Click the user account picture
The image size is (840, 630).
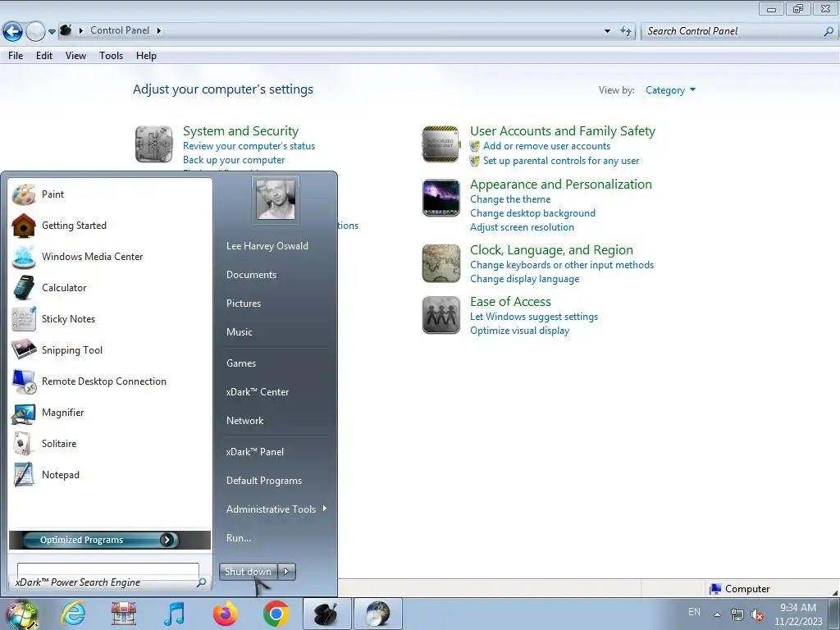[x=276, y=199]
